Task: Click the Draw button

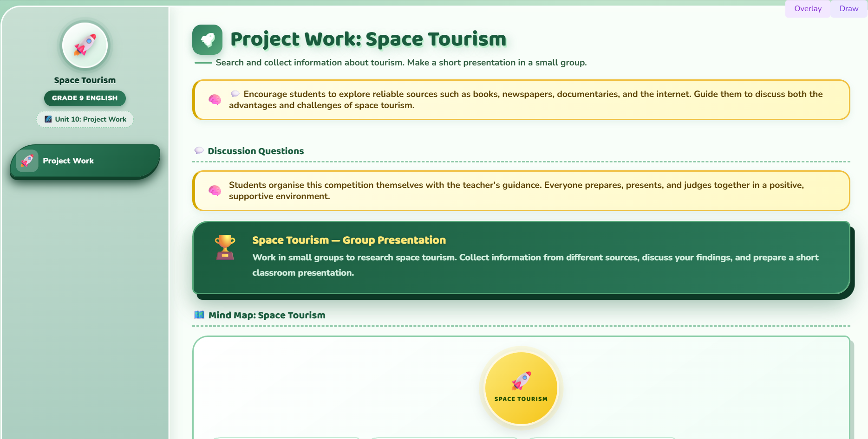Action: pos(848,9)
